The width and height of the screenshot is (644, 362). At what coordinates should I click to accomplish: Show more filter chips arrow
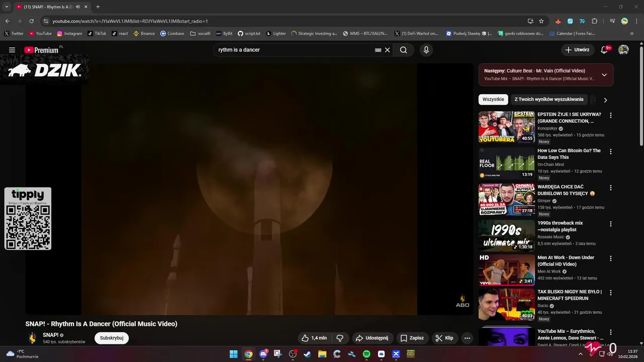(x=605, y=100)
